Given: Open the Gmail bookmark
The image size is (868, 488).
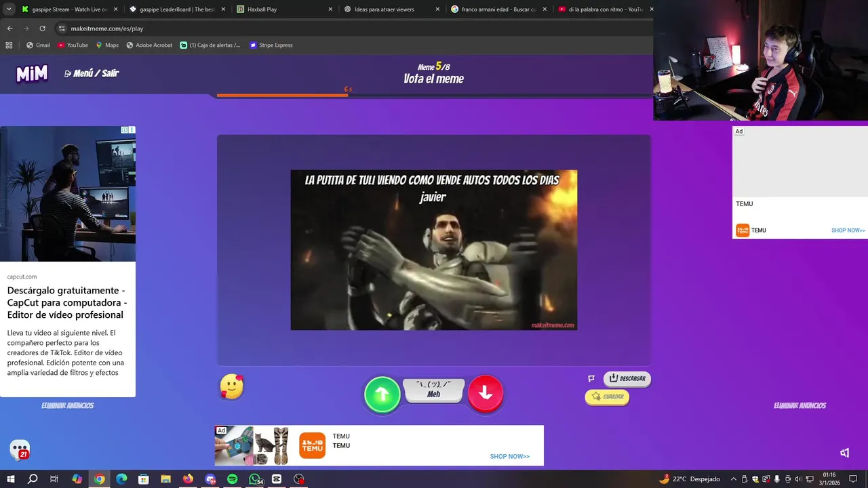Looking at the screenshot, I should (38, 45).
